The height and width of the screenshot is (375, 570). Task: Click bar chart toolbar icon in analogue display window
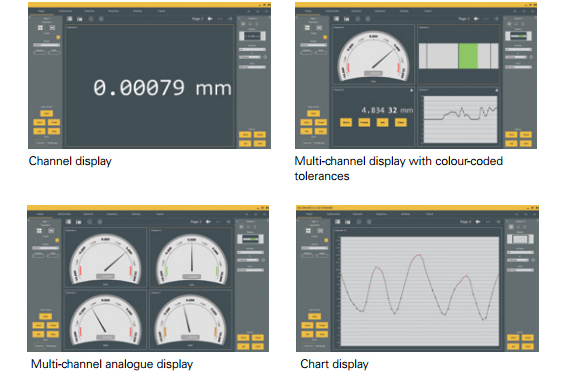[x=79, y=222]
